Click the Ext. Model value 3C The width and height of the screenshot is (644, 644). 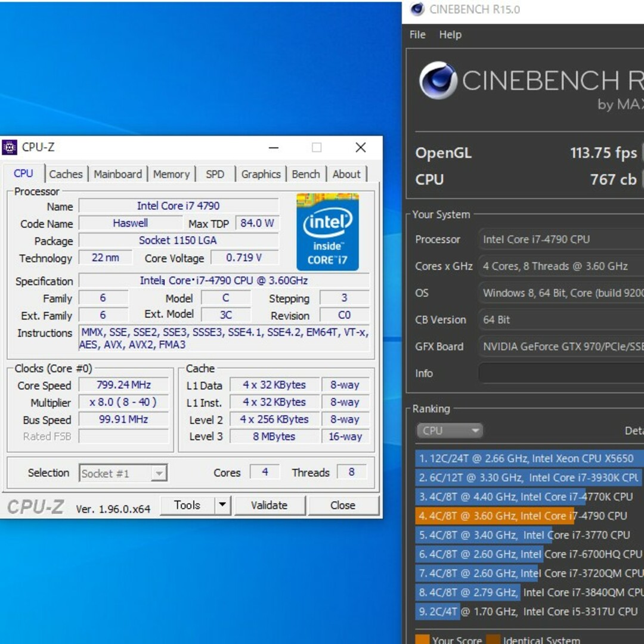click(226, 315)
